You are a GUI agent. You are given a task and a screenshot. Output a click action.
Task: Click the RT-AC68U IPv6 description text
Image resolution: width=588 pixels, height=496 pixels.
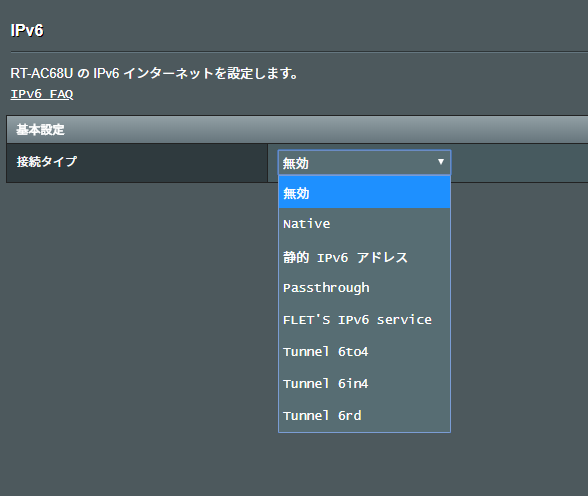(x=154, y=73)
